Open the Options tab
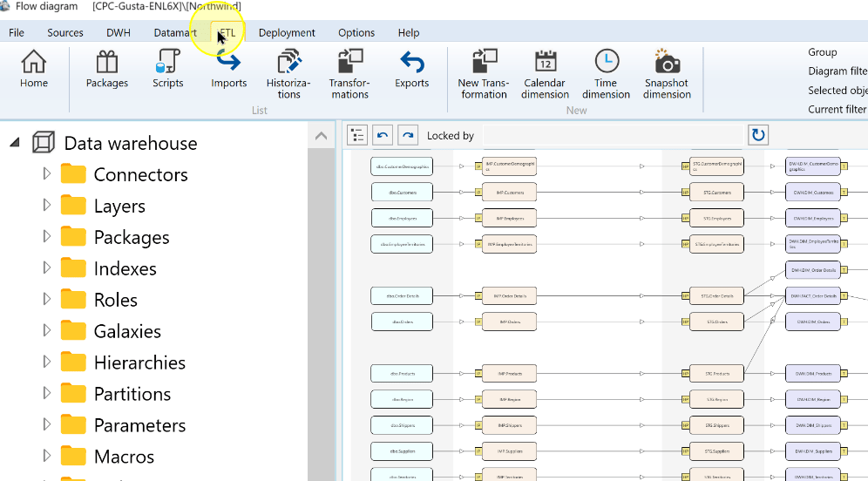This screenshot has height=481, width=868. point(356,32)
